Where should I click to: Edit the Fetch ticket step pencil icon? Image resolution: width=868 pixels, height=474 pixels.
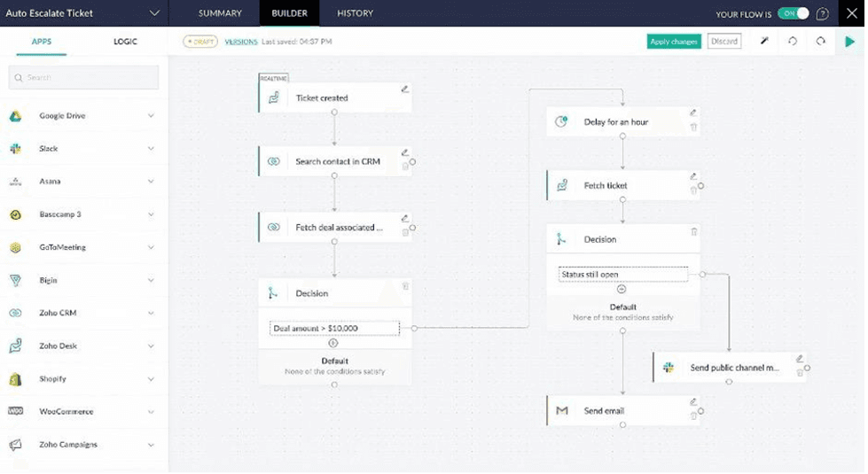pos(693,176)
